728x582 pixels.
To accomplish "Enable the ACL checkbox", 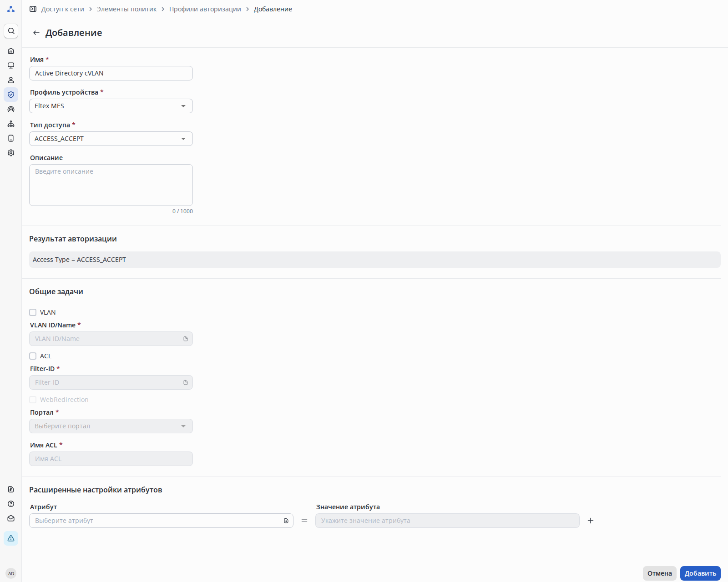I will [x=33, y=356].
